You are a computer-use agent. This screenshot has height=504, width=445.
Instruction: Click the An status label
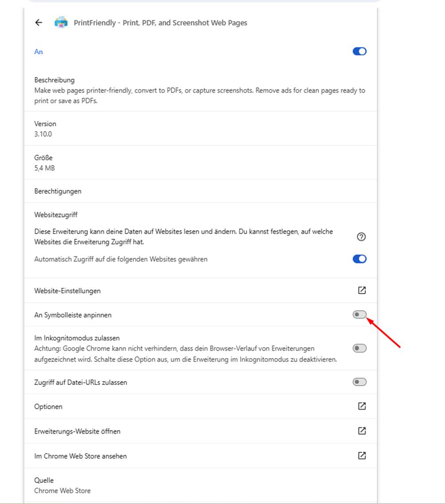point(39,52)
